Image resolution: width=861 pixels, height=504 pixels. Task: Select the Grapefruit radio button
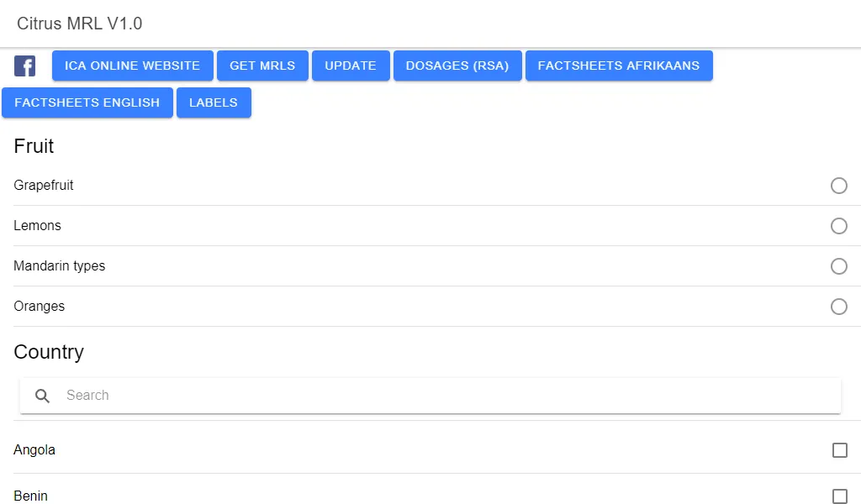pos(838,186)
